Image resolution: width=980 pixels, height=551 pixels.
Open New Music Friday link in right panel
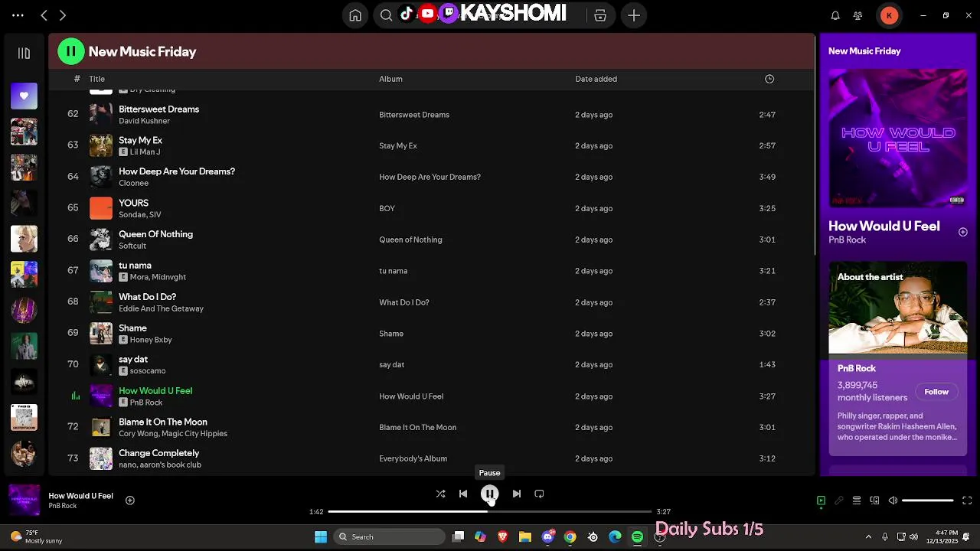[x=864, y=51]
